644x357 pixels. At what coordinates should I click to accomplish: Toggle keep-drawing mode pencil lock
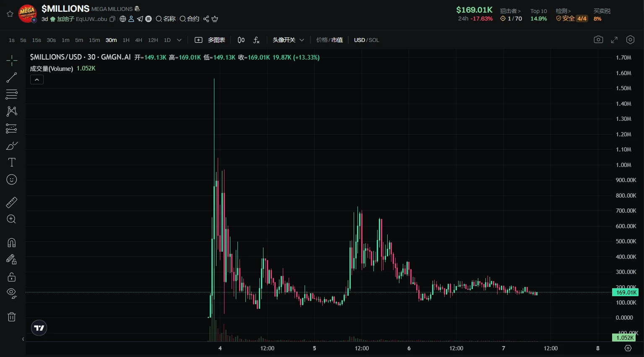(12, 260)
